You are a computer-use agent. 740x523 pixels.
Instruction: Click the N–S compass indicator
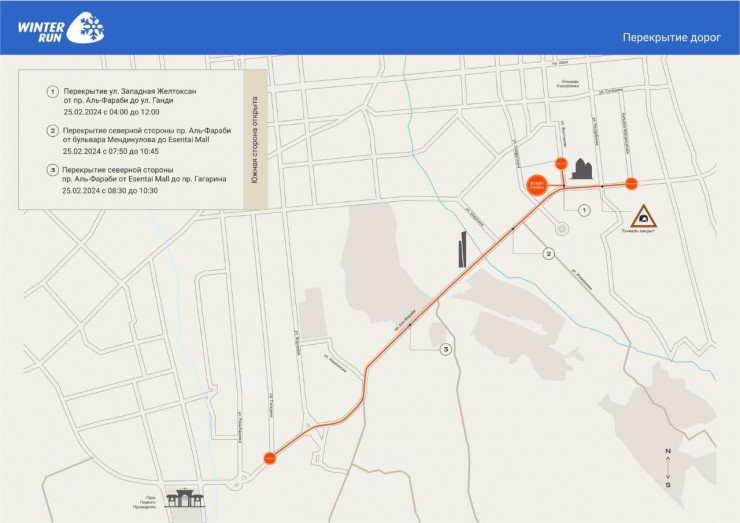(x=668, y=468)
